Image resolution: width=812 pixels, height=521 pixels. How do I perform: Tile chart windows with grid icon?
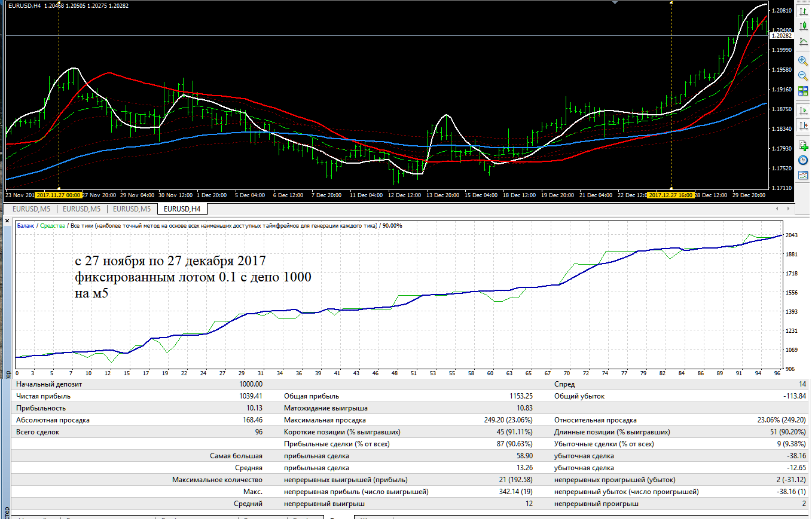(804, 91)
